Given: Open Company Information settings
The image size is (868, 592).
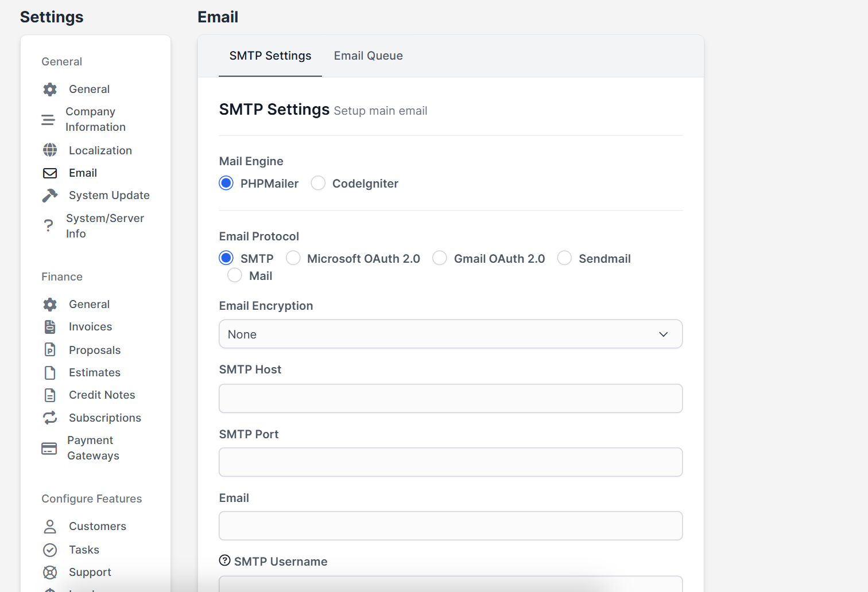Looking at the screenshot, I should pos(95,119).
